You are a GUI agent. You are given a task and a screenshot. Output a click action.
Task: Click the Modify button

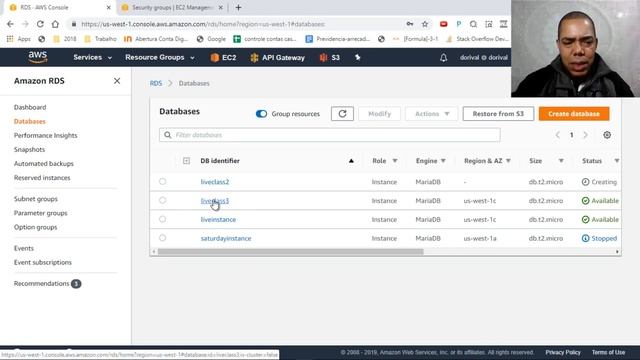point(379,114)
